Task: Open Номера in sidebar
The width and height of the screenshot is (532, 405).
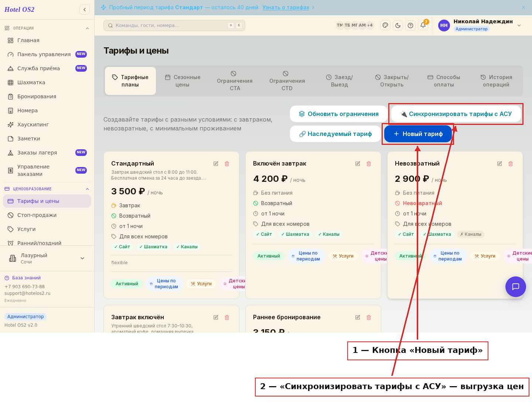Action: (x=47, y=110)
